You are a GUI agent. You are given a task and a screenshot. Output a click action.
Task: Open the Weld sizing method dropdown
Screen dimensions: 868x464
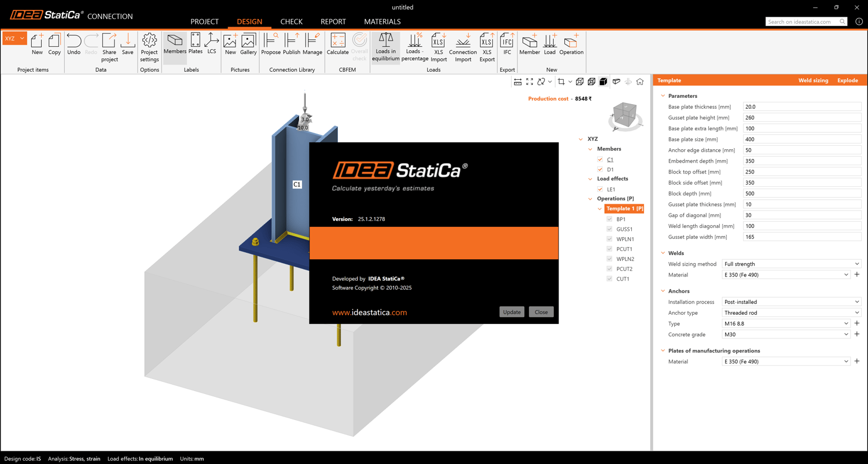(x=791, y=264)
